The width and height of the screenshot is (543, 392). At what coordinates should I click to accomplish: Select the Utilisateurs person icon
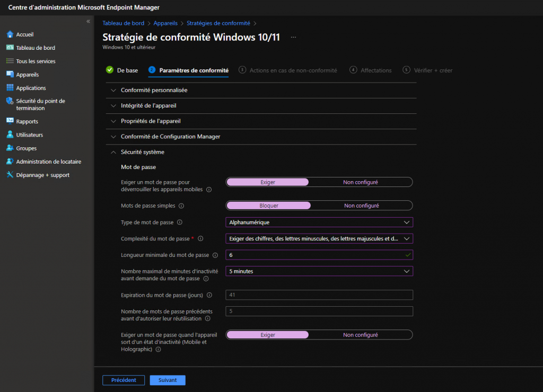(x=10, y=135)
